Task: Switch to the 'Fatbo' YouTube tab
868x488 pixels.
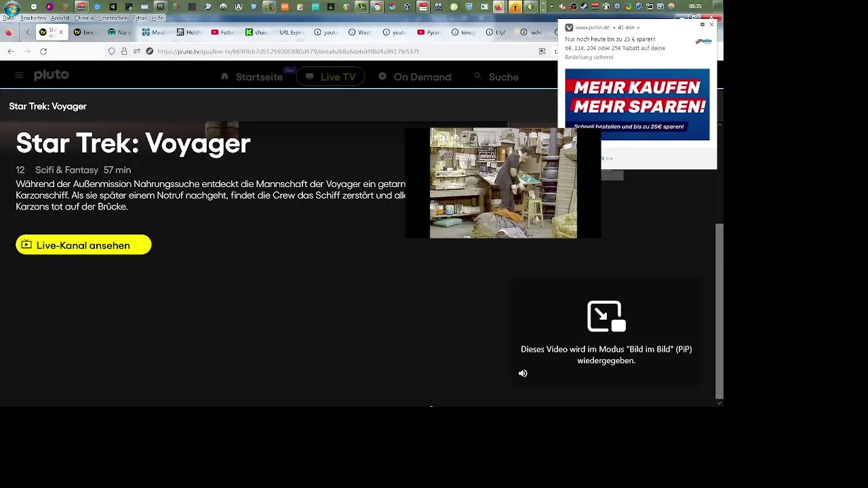Action: 223,32
